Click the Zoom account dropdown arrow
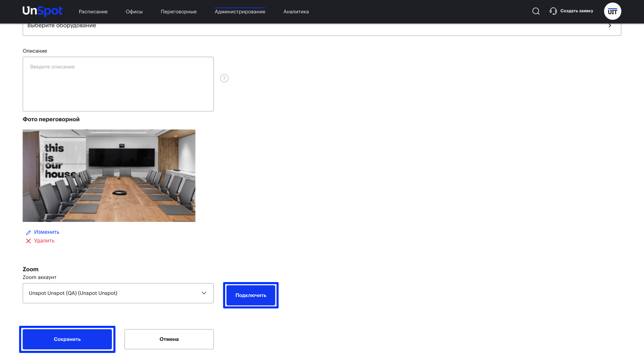 204,293
